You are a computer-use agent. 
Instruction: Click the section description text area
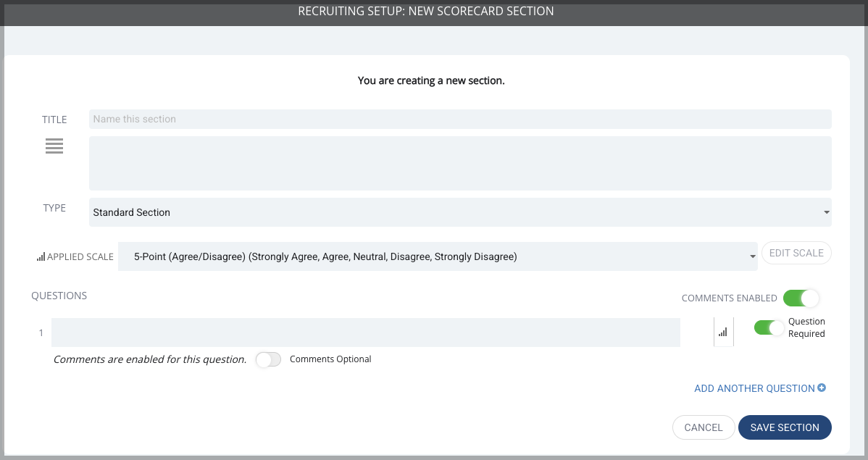point(460,163)
